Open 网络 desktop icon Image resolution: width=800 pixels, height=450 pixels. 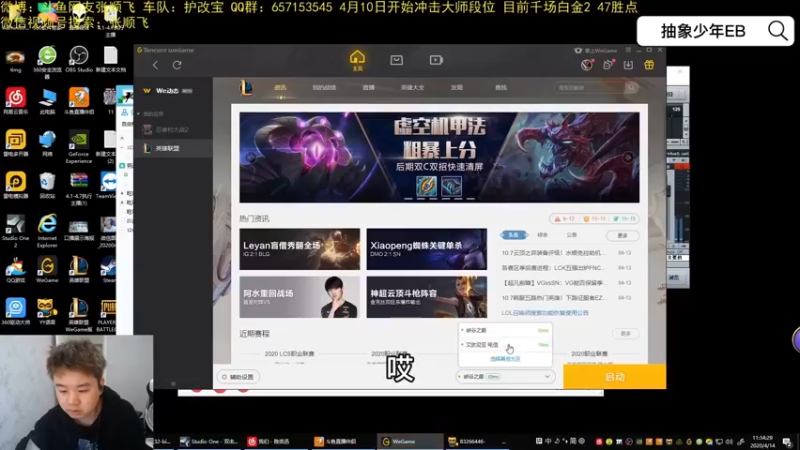[47, 143]
